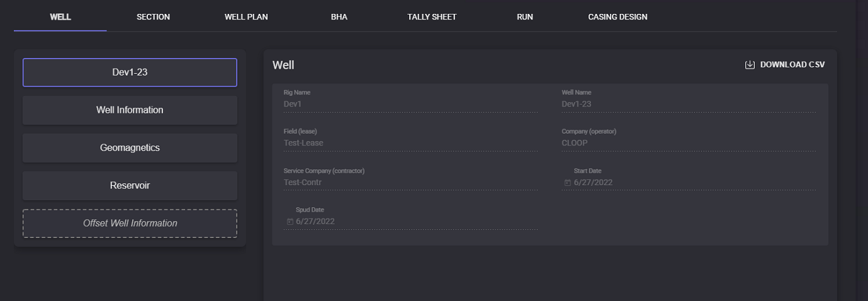Screen dimensions: 868x301
Task: Open the Spud Date calendar icon
Action: (290, 222)
